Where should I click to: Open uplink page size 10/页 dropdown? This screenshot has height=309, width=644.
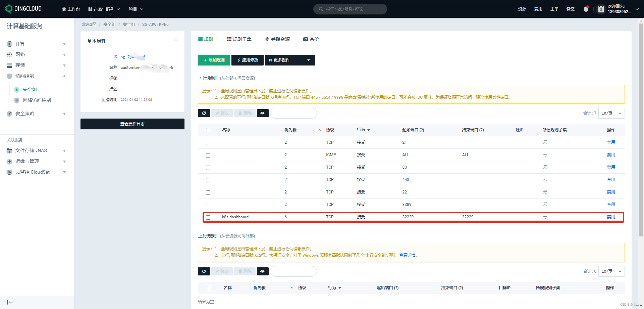[611, 271]
